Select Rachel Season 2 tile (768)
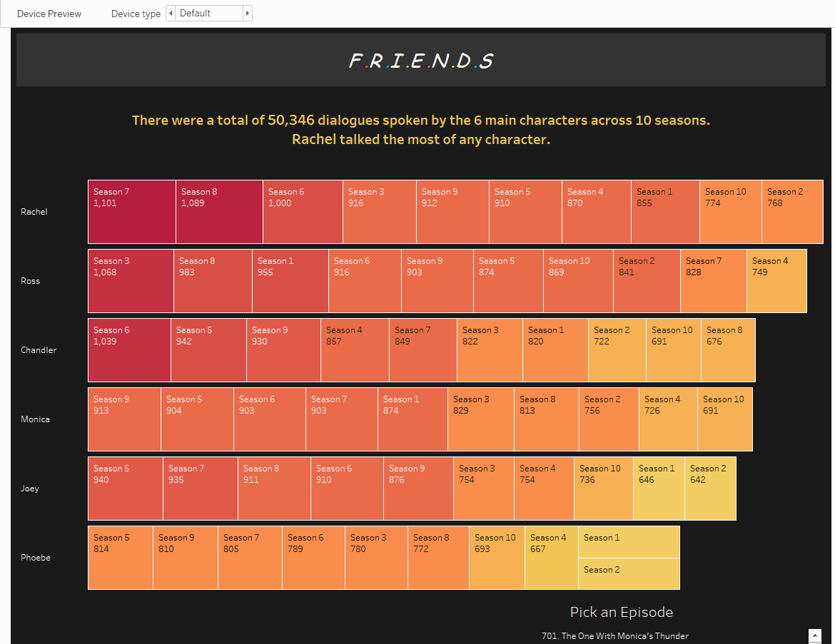The width and height of the screenshot is (835, 644). pyautogui.click(x=793, y=212)
